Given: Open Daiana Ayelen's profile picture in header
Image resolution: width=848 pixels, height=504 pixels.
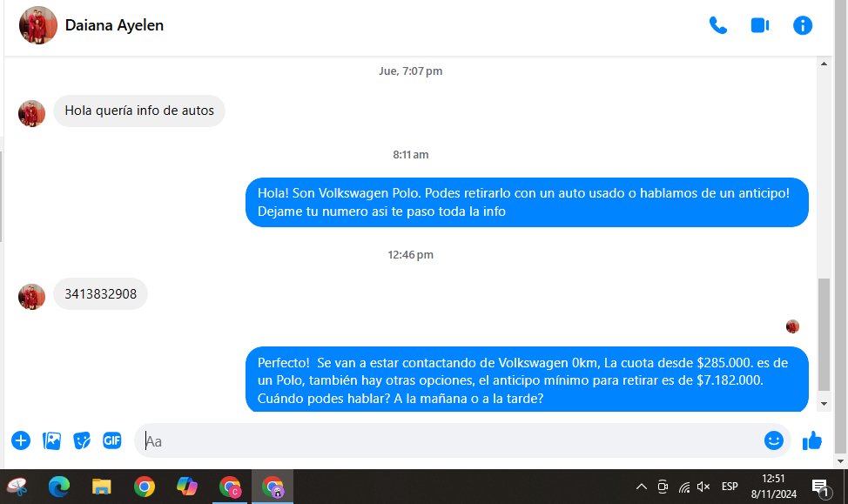Looking at the screenshot, I should click(37, 25).
